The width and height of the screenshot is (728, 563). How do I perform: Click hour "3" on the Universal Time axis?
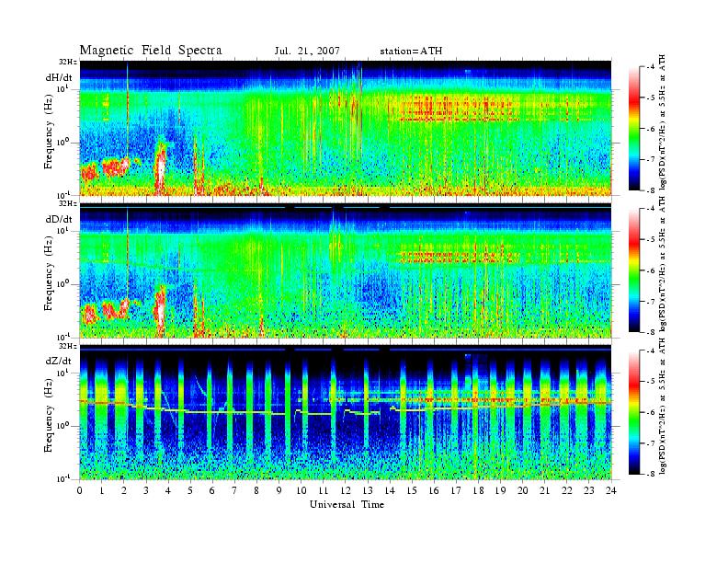146,490
